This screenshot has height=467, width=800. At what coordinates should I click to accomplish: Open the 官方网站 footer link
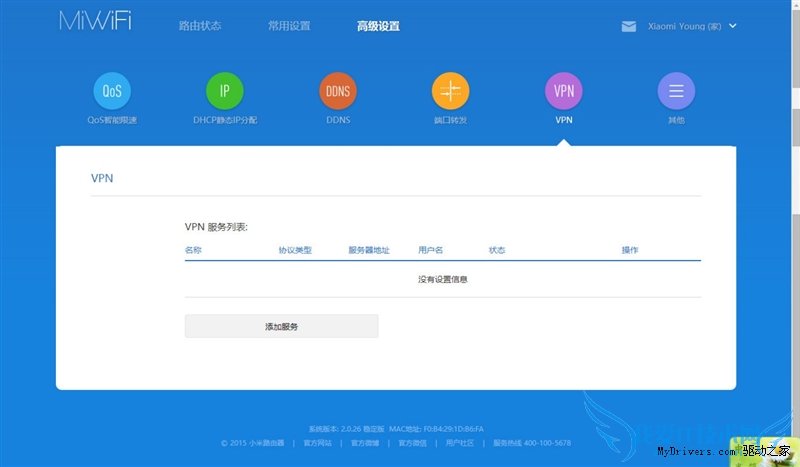tap(320, 443)
